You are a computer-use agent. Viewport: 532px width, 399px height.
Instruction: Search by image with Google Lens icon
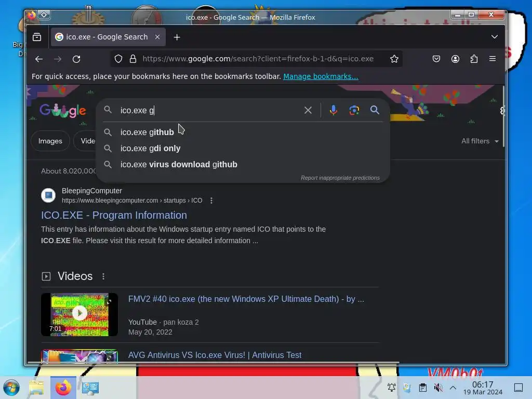tap(354, 110)
